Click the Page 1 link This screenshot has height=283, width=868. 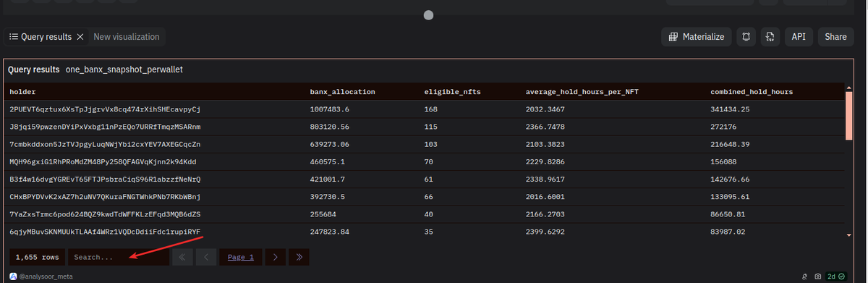[x=241, y=257]
